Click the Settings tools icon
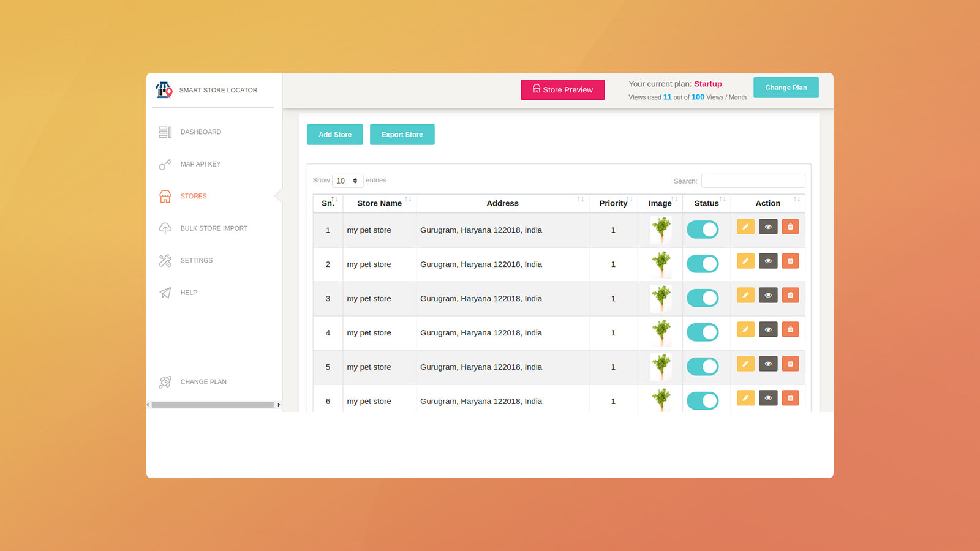Image resolution: width=980 pixels, height=551 pixels. point(164,260)
